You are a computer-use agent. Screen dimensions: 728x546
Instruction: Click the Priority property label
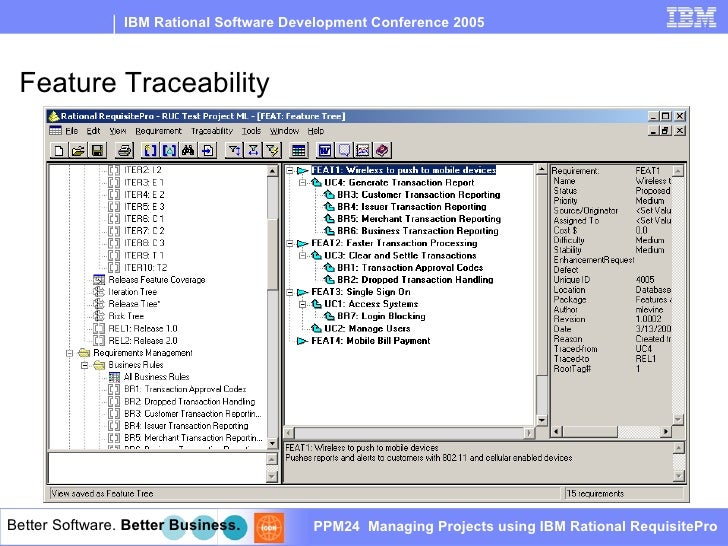click(566, 201)
